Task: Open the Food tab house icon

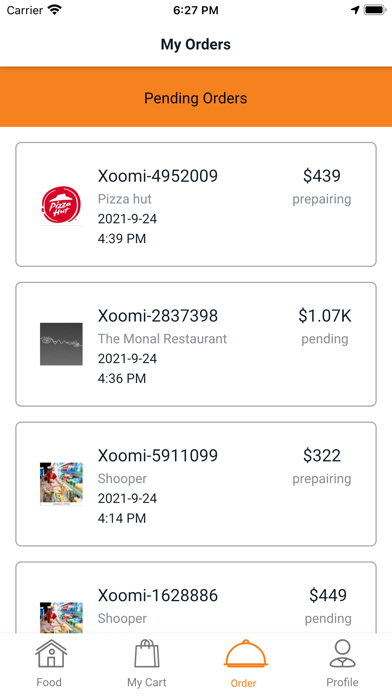Action: pos(51,653)
